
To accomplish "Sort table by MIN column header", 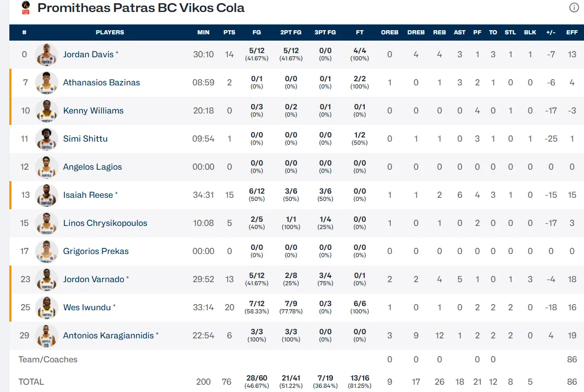I will point(203,32).
